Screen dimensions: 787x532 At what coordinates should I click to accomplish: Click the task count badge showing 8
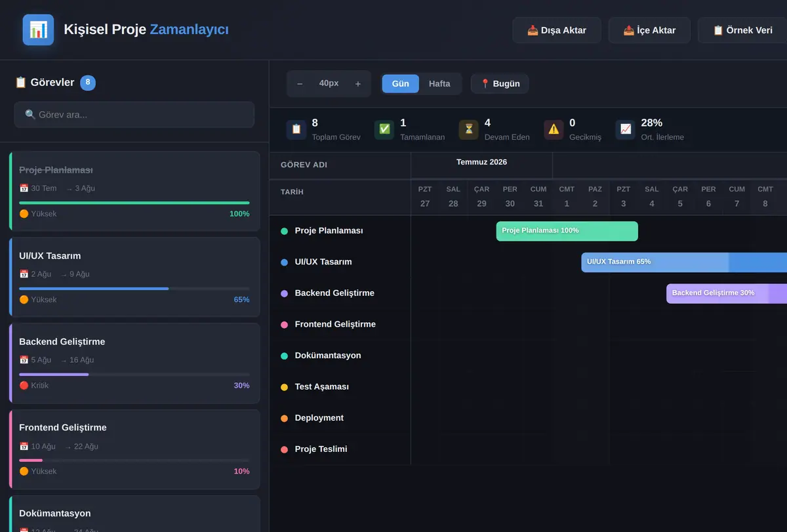[88, 83]
